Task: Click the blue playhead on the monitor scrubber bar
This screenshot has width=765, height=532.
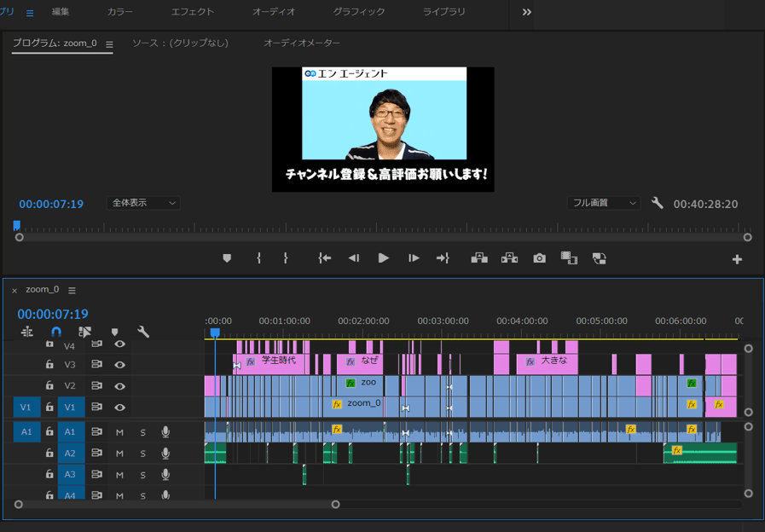Action: pyautogui.click(x=16, y=226)
